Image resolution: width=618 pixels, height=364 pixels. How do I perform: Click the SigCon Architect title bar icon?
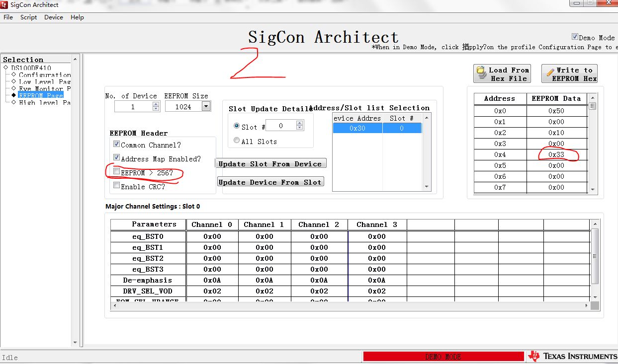4,5
